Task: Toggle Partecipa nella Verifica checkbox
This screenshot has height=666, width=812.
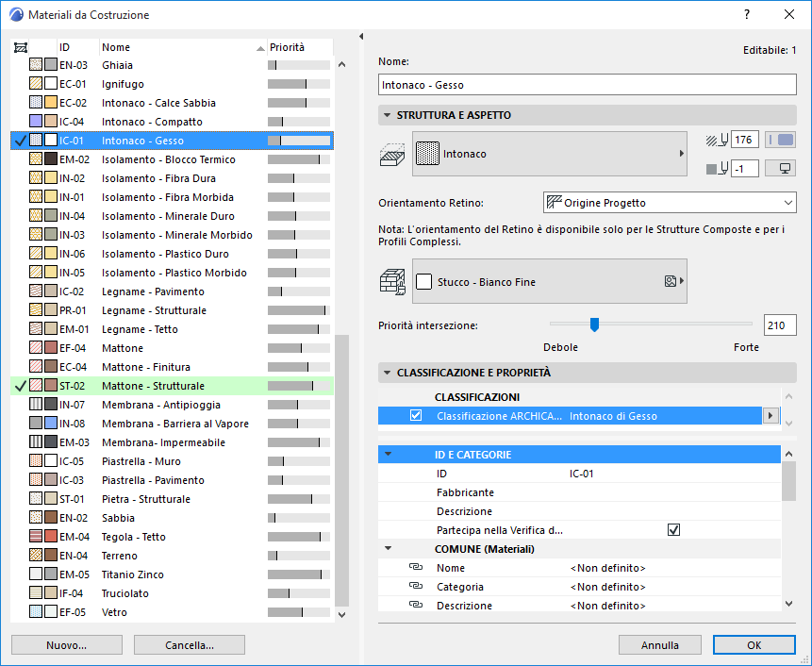Action: pyautogui.click(x=673, y=530)
